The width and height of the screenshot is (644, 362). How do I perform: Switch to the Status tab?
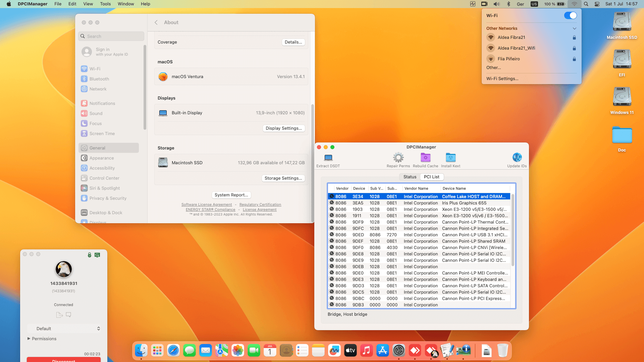tap(410, 177)
